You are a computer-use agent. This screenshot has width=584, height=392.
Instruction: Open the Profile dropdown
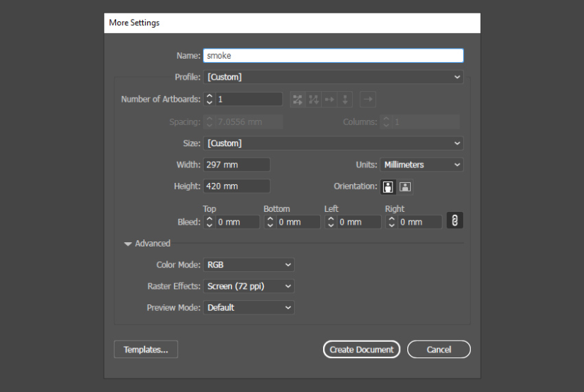[x=333, y=77]
